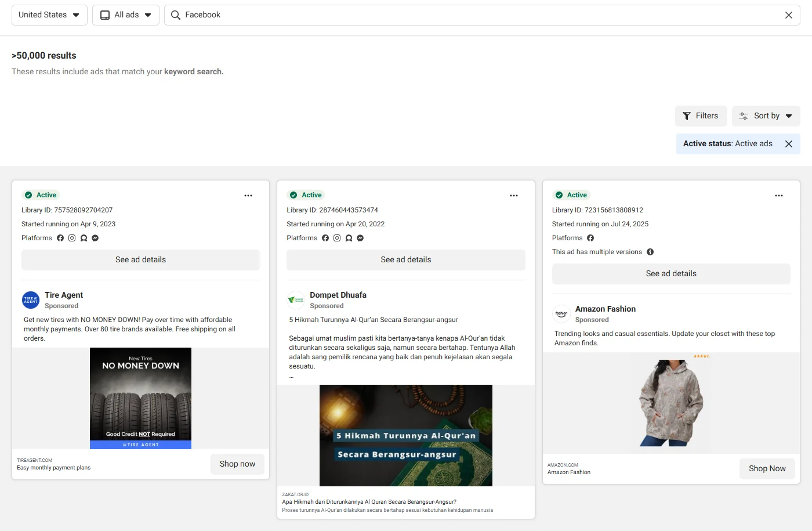This screenshot has height=531, width=812.
Task: Click Library ID: 757528092704207 text
Action: (x=67, y=210)
